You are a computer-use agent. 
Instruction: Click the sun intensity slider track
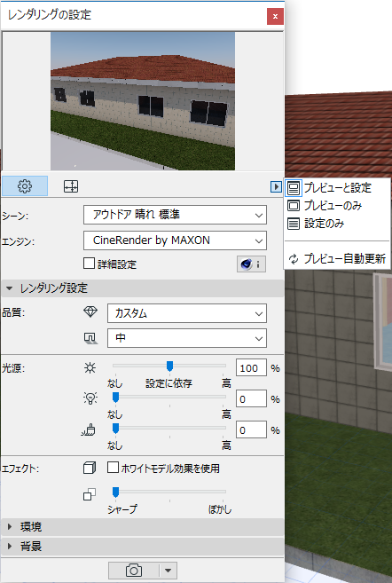(169, 366)
